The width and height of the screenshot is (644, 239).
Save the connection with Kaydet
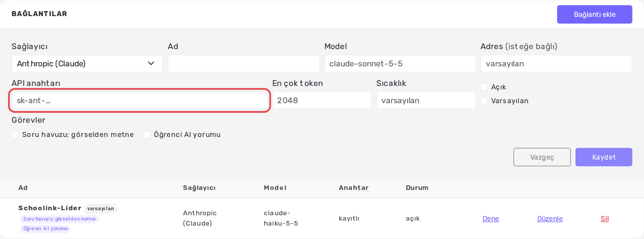[604, 157]
